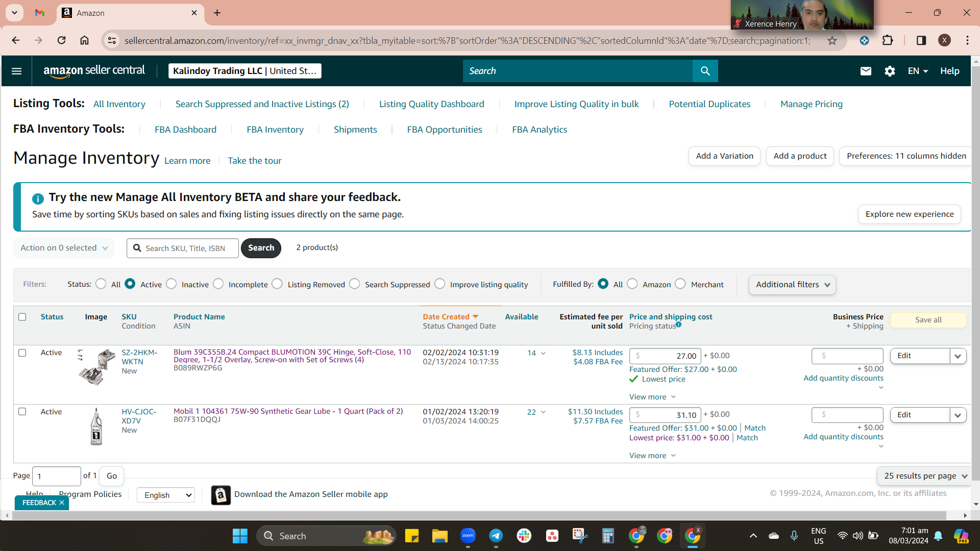The height and width of the screenshot is (551, 980).
Task: Open the Chrome three-dot menu
Action: coord(967,40)
